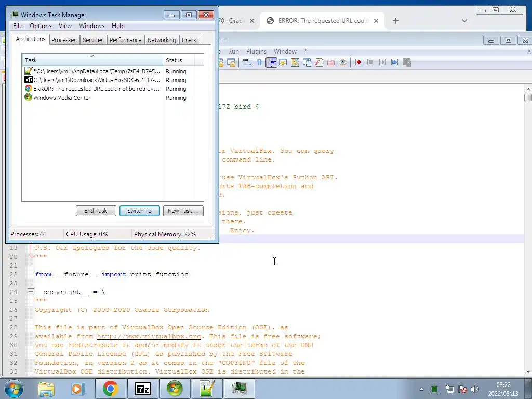Image resolution: width=532 pixels, height=399 pixels.
Task: Open Chrome tab search chevron dropdown
Action: (464, 21)
